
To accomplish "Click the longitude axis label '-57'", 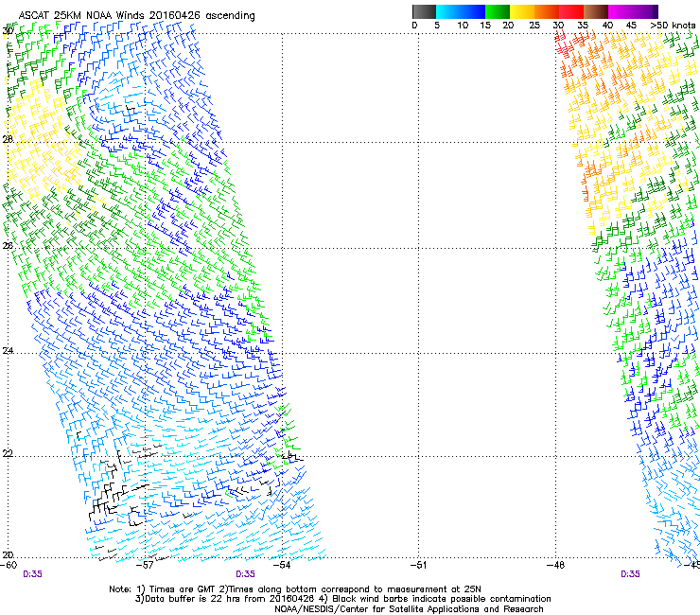I will (145, 565).
